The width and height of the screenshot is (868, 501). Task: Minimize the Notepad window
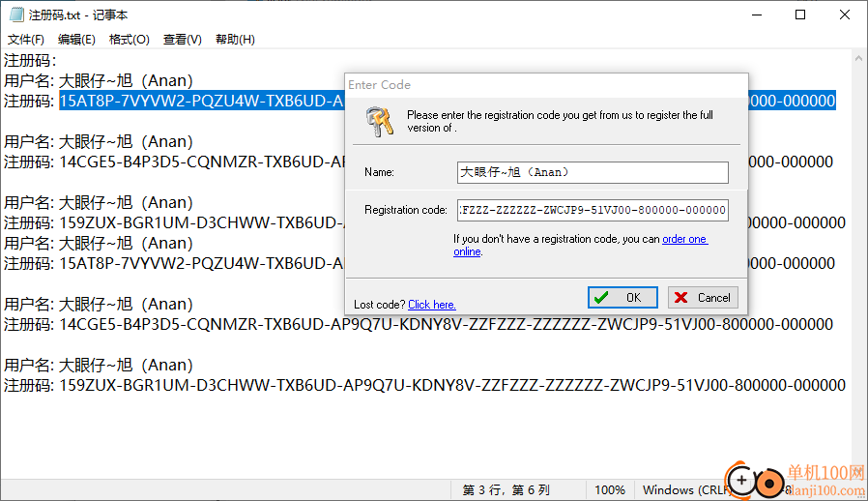click(757, 15)
